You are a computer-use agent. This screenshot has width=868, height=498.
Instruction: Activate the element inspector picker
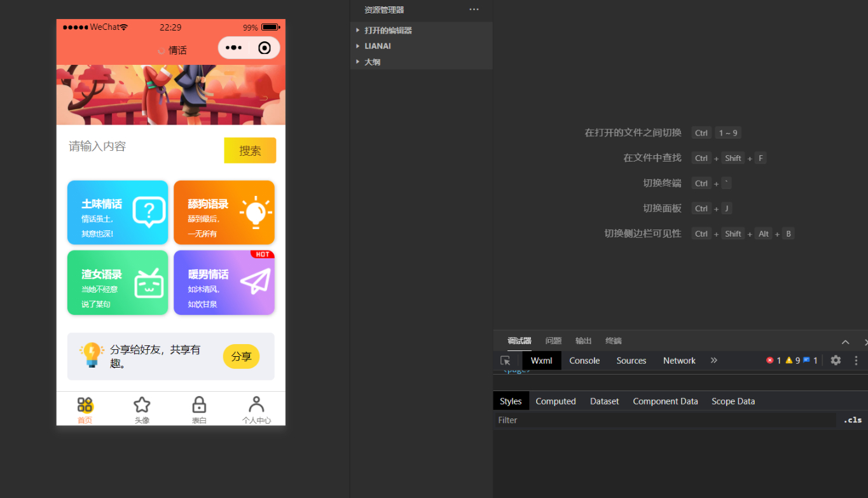click(506, 361)
